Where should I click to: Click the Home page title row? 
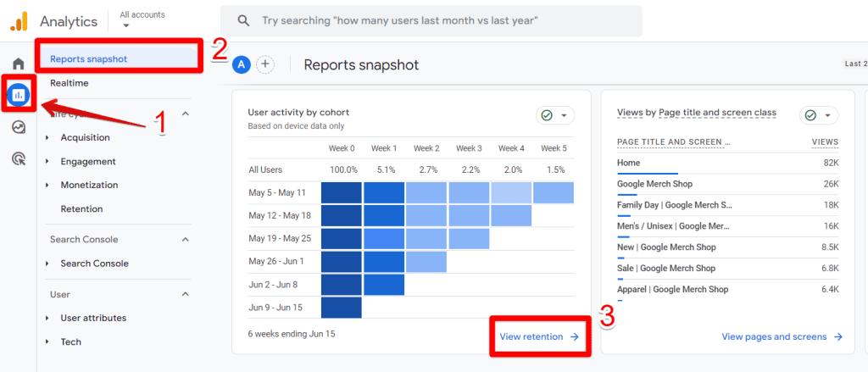(x=728, y=163)
